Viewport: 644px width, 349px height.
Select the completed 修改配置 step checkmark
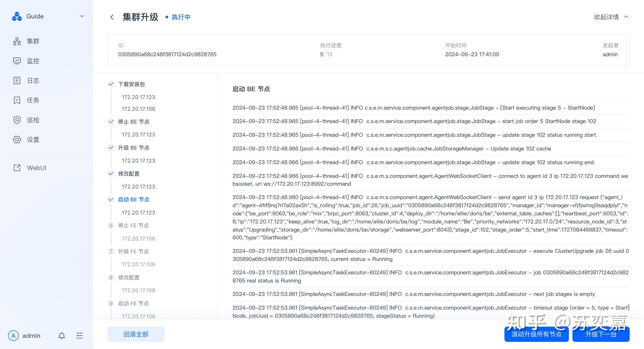pyautogui.click(x=111, y=173)
